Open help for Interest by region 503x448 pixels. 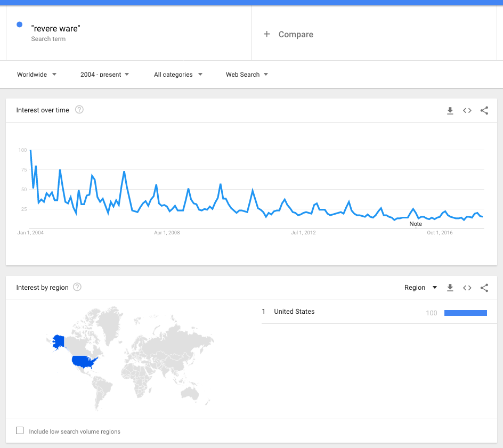77,287
